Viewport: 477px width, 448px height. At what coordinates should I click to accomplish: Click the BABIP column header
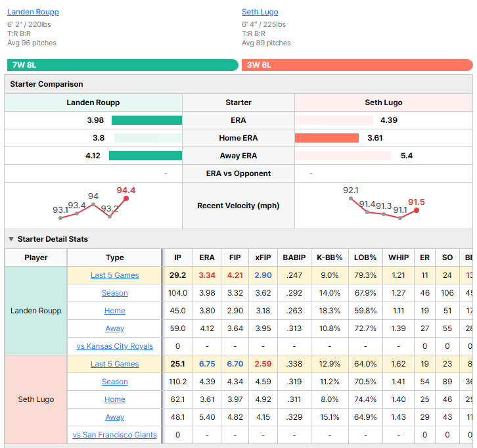[x=294, y=258]
